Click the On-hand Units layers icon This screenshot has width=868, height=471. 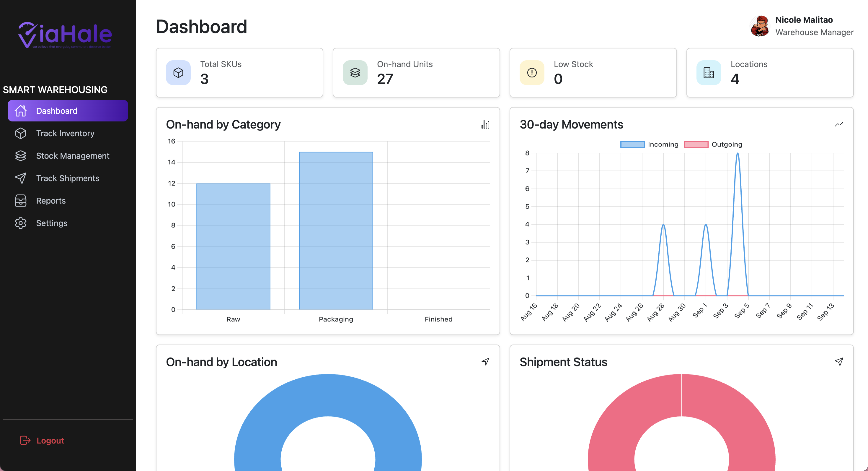[355, 72]
